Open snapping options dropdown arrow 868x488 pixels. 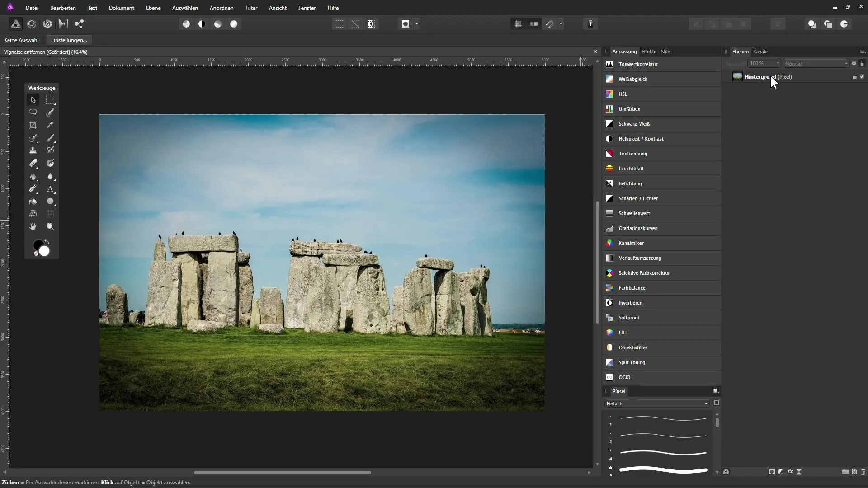[x=561, y=24]
